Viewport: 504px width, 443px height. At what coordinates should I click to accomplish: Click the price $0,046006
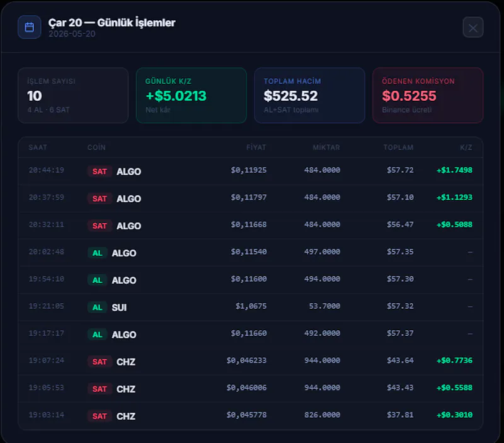tap(246, 388)
